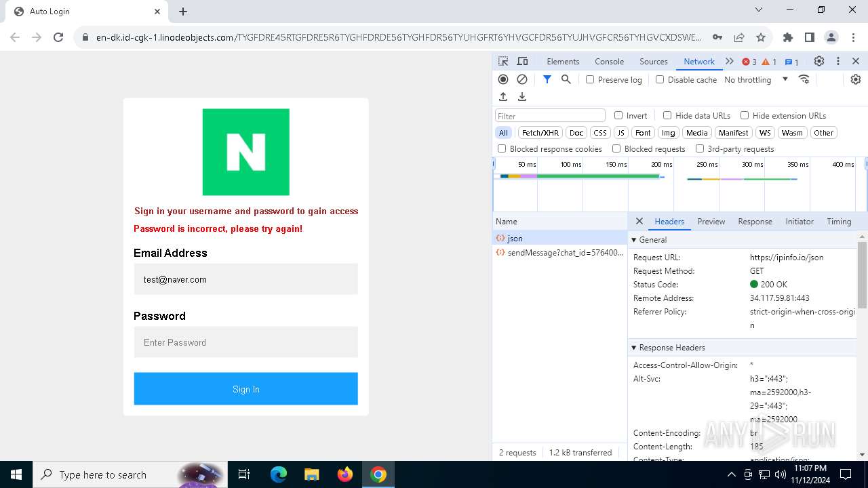Open the share page icon

click(739, 37)
